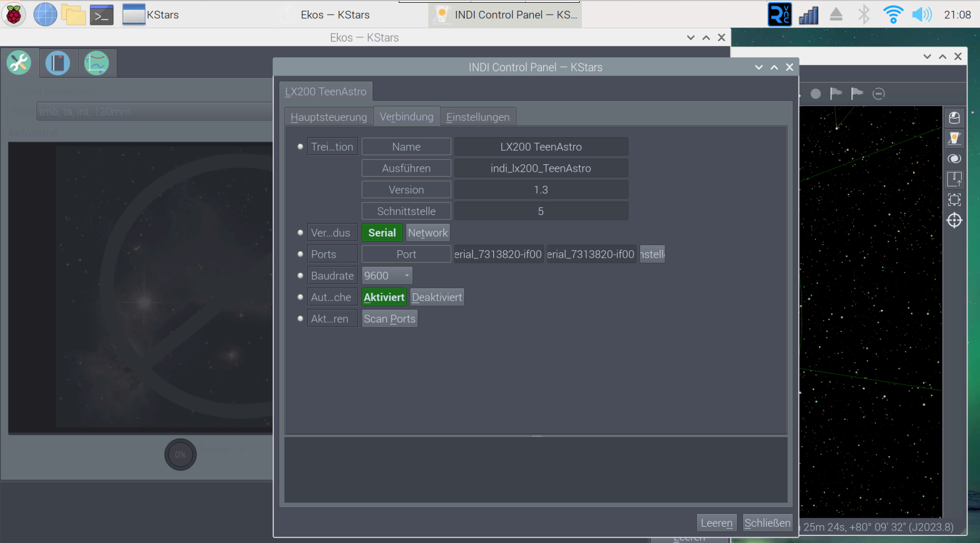Switch to the Hauptsteuerung tab

pyautogui.click(x=328, y=117)
